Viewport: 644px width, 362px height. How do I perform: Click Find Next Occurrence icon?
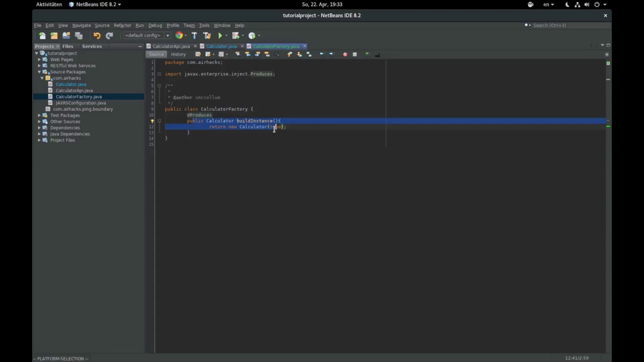pos(257,54)
